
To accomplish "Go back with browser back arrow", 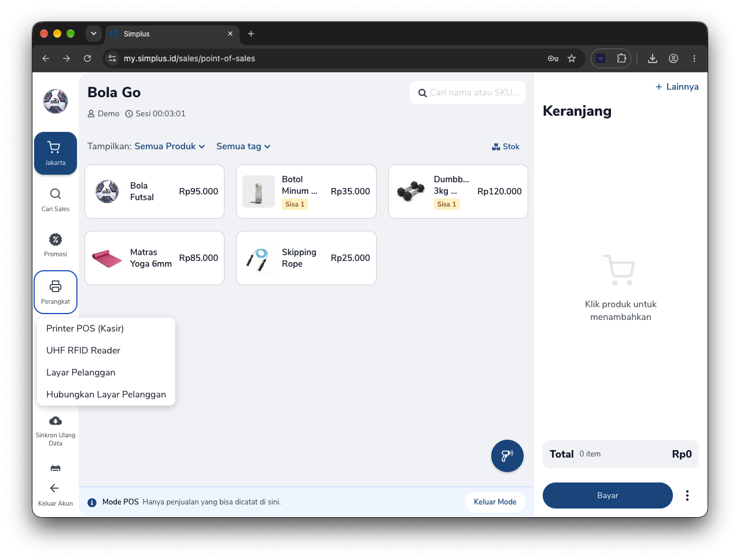I will 46,58.
